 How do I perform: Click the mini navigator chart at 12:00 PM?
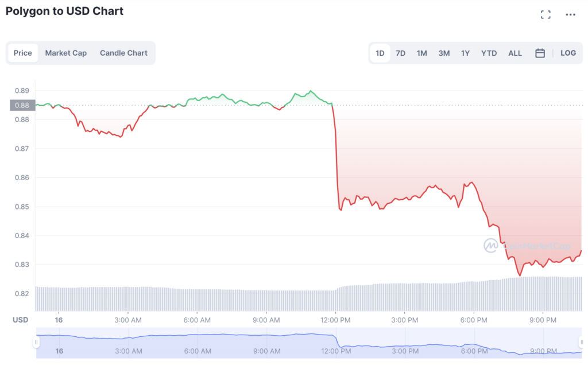click(x=336, y=342)
